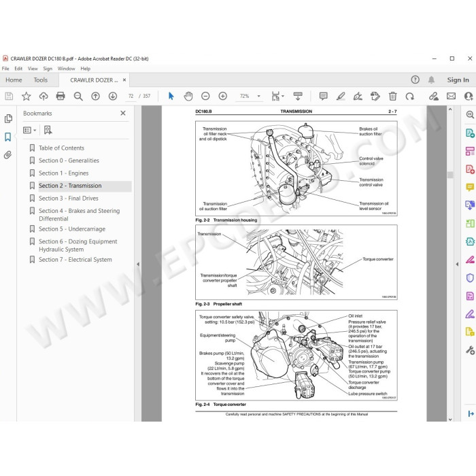Open bookmark options list dropdown
Viewport: 476px width, 476px height.
[29, 131]
